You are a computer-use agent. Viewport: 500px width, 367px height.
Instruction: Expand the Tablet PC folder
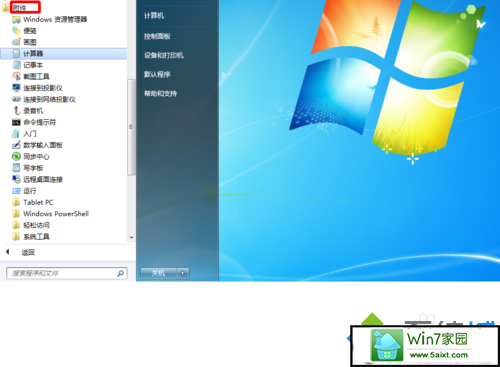click(33, 202)
